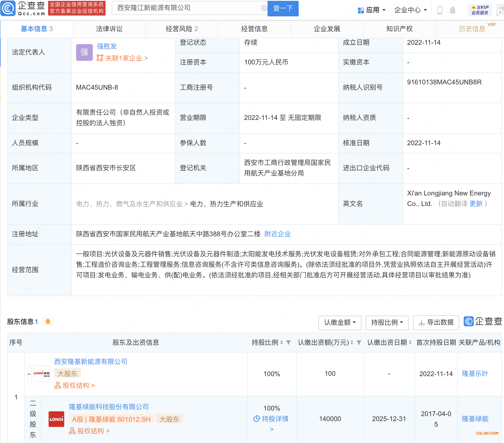This screenshot has height=443, width=504.
Task: Sort the 认缴出资额 column arrows
Action: pyautogui.click(x=352, y=343)
